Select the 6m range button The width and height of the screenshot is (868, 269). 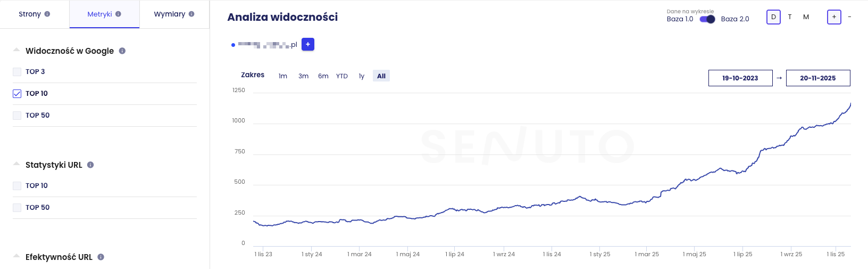click(x=323, y=76)
